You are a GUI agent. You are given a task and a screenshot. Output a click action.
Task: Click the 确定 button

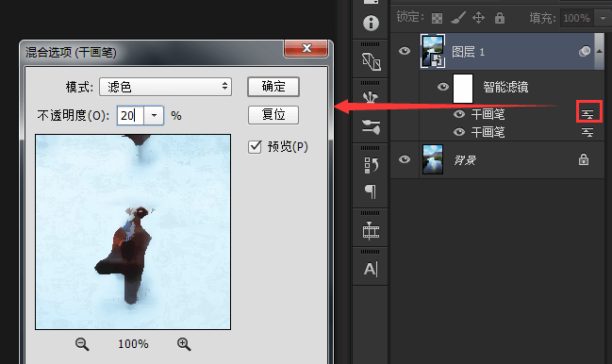273,87
